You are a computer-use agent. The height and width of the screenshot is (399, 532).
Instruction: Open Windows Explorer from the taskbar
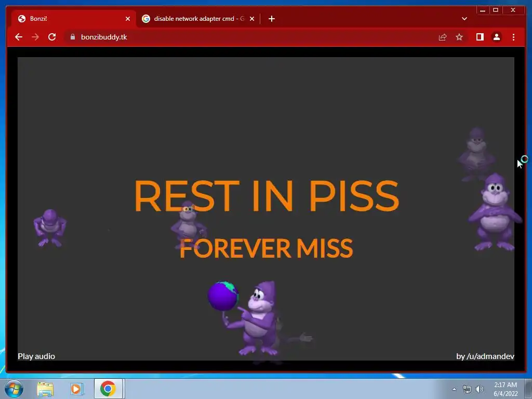coord(45,389)
